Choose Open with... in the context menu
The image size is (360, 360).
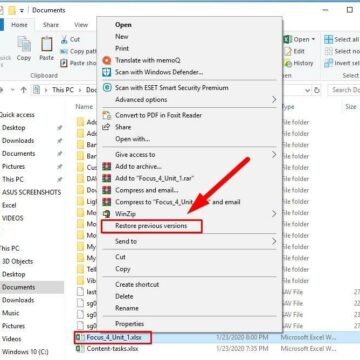tap(132, 139)
